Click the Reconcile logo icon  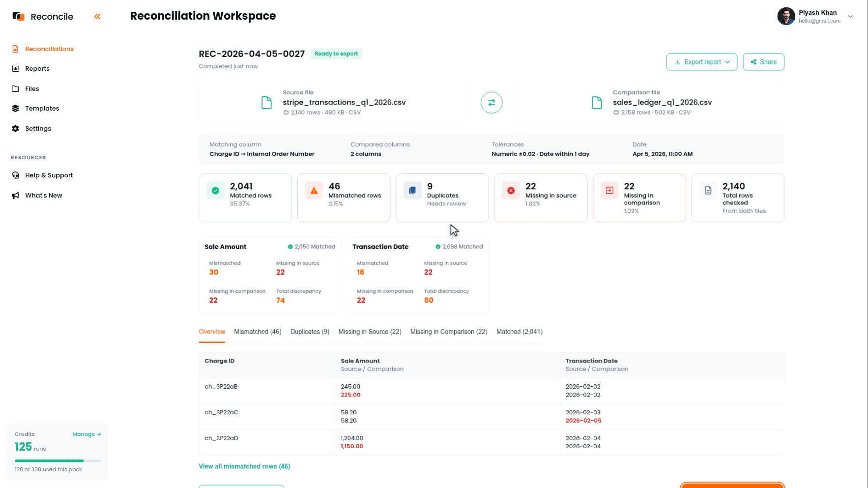pyautogui.click(x=18, y=16)
